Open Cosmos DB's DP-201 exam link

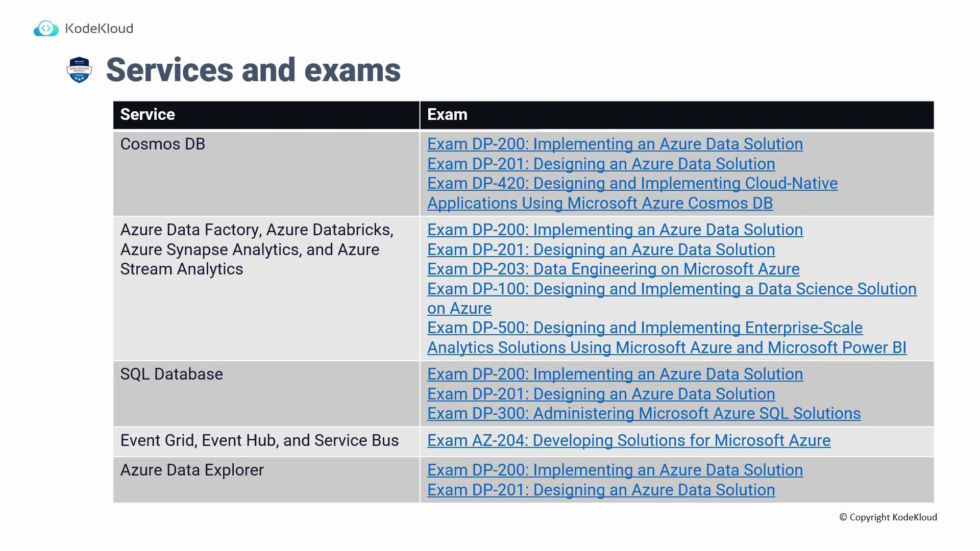(601, 164)
